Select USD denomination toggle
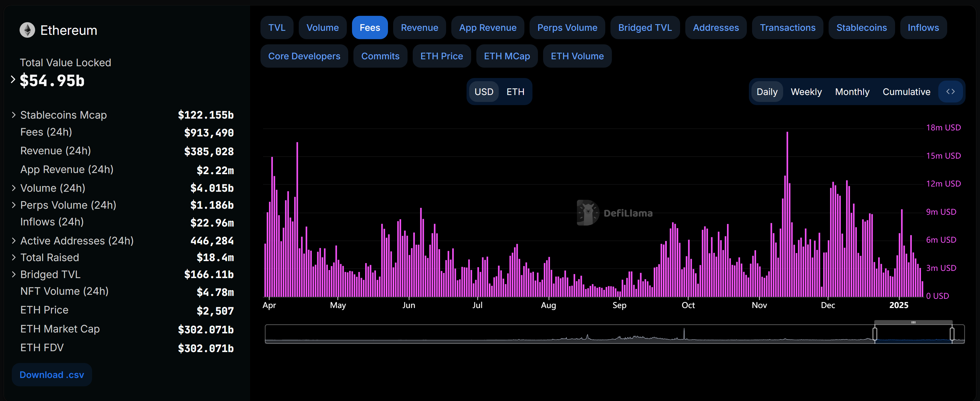 coord(484,92)
